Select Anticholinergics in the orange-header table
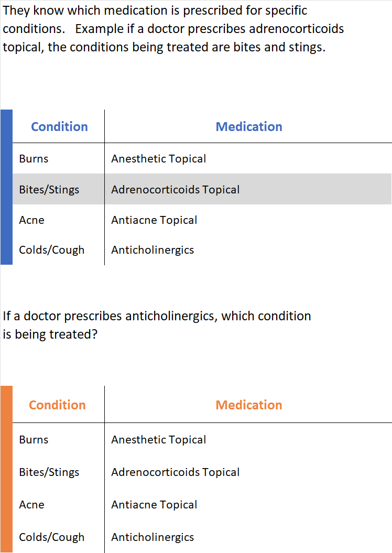The width and height of the screenshot is (392, 553). coord(153,537)
